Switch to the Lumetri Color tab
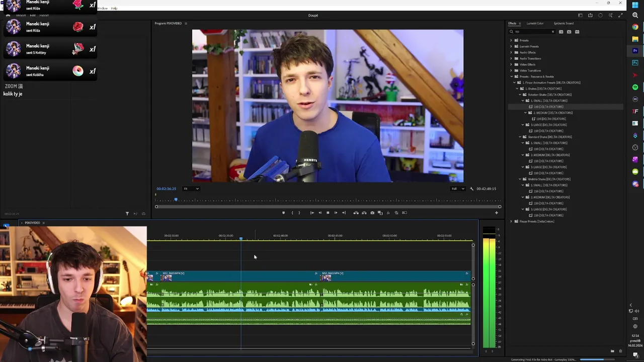 (535, 23)
